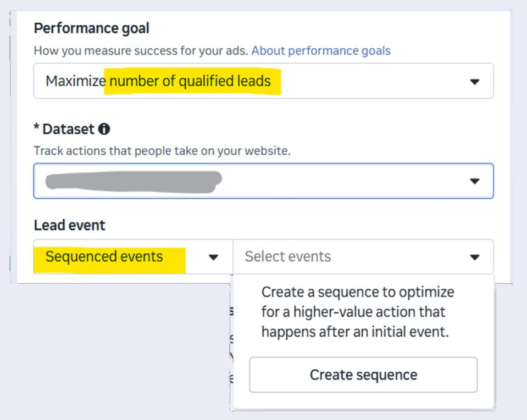527x420 pixels.
Task: Click the Create sequence button
Action: 363,374
